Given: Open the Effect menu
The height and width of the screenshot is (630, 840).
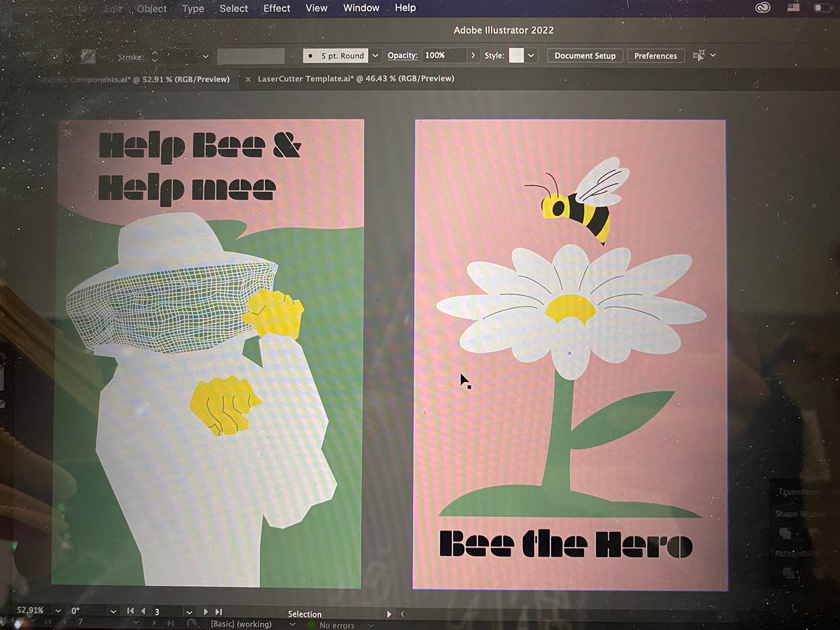Looking at the screenshot, I should (x=276, y=8).
